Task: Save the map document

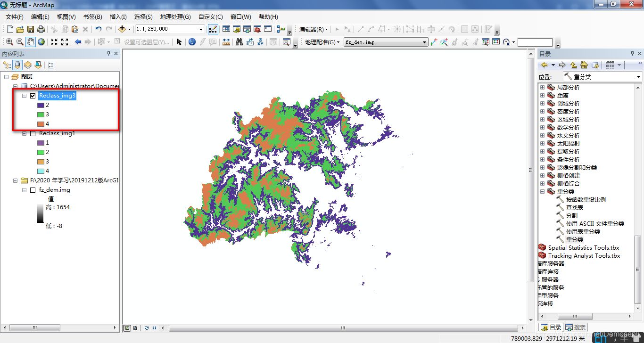Action: click(31, 29)
